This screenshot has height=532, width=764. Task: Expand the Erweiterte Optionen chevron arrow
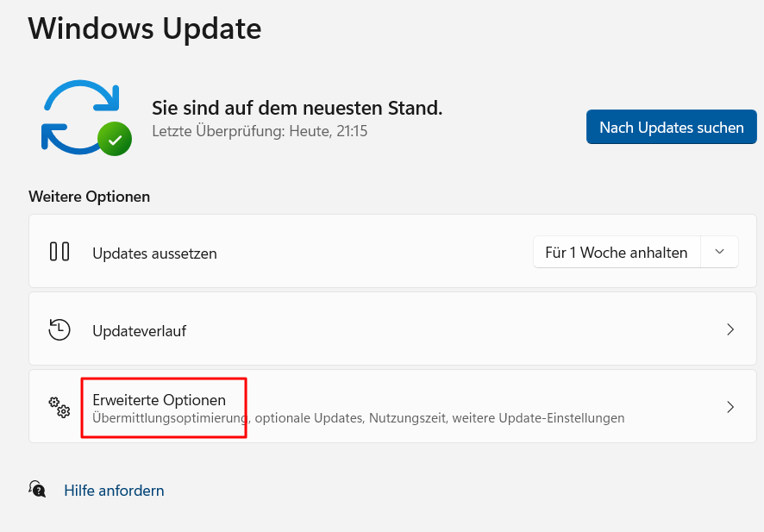730,407
